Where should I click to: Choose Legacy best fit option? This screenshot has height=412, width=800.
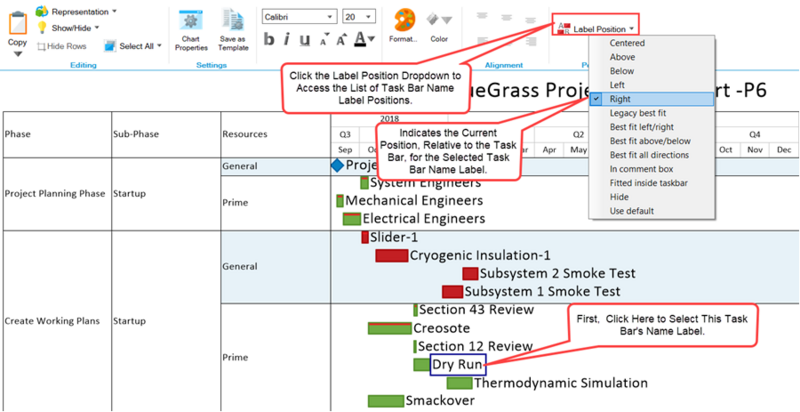652,113
